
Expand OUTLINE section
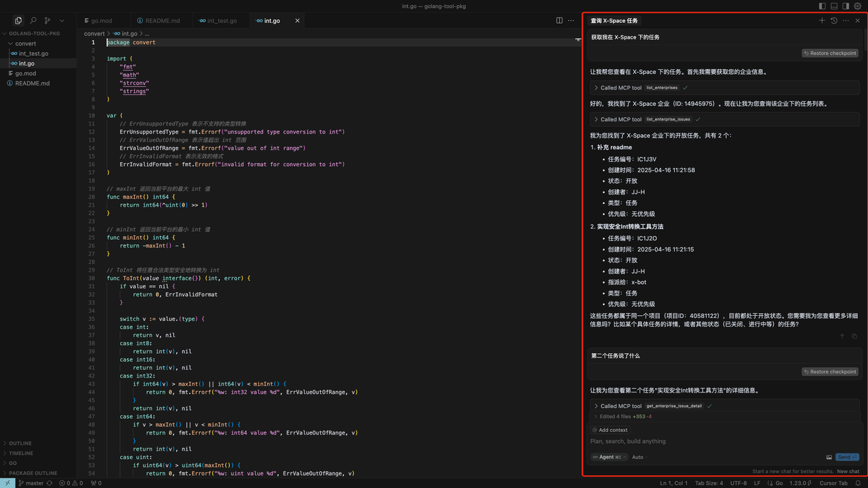pyautogui.click(x=38, y=443)
